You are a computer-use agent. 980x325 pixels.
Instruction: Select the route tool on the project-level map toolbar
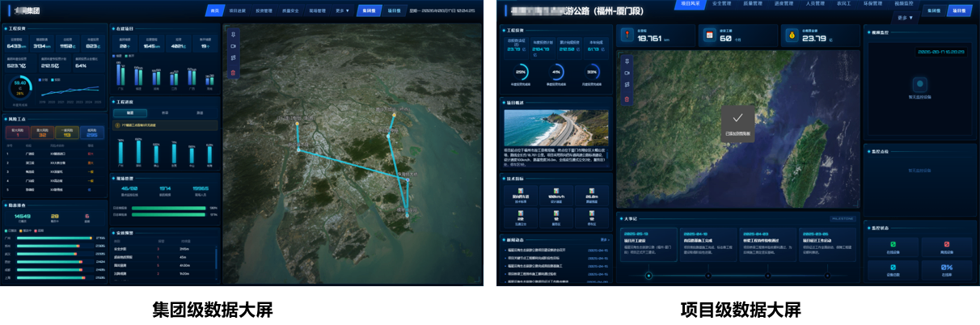626,86
